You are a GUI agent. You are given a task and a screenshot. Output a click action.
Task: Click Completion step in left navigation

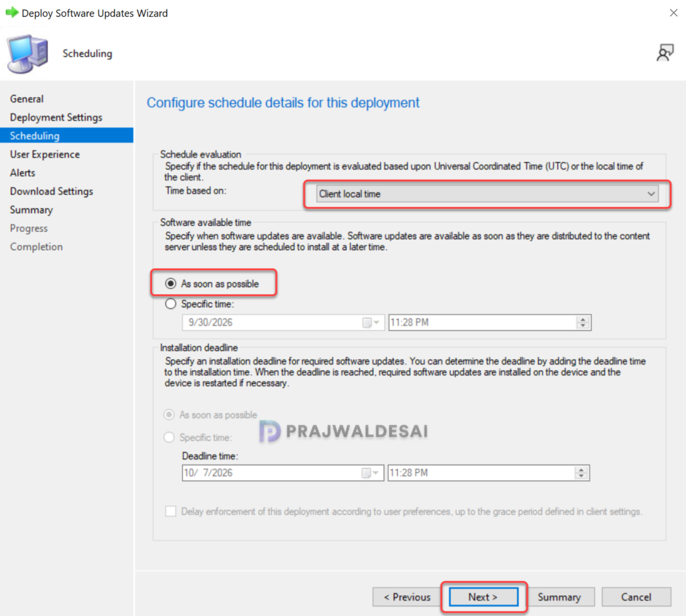tap(36, 247)
